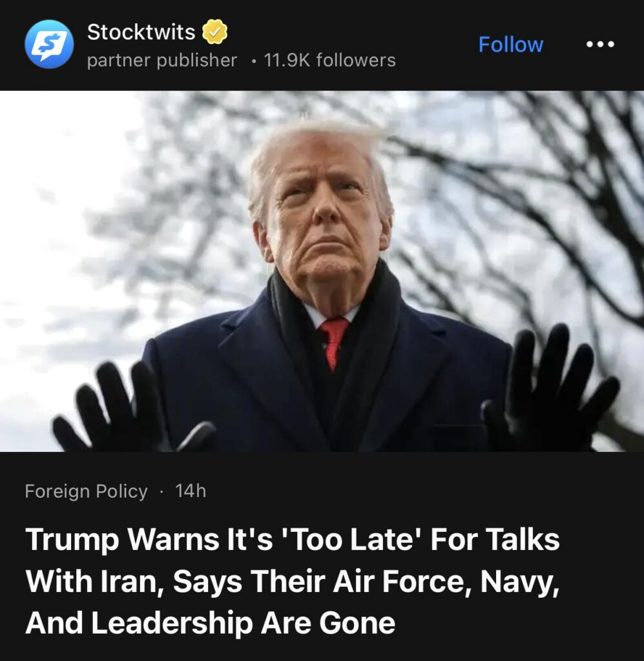This screenshot has height=661, width=644.
Task: Open the article photo thumbnail
Action: [322, 271]
